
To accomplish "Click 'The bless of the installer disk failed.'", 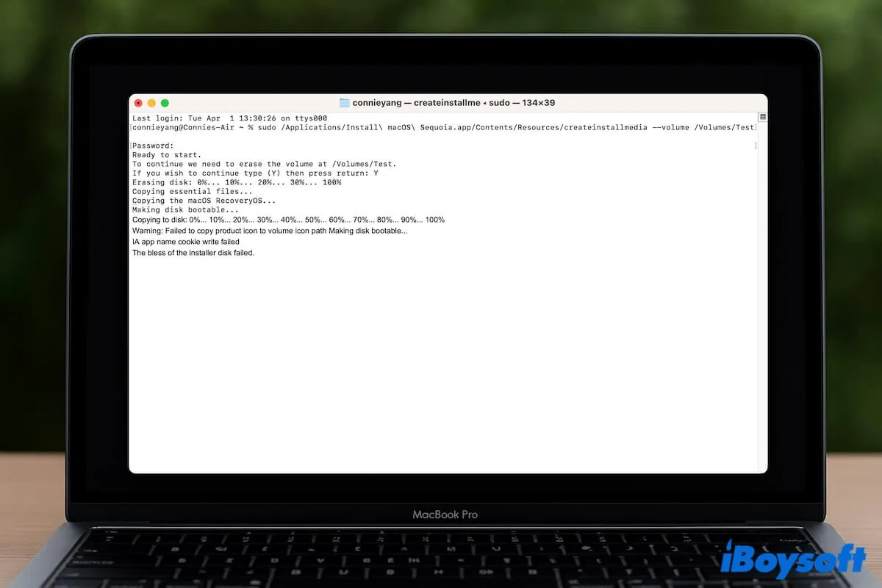I will [x=193, y=253].
